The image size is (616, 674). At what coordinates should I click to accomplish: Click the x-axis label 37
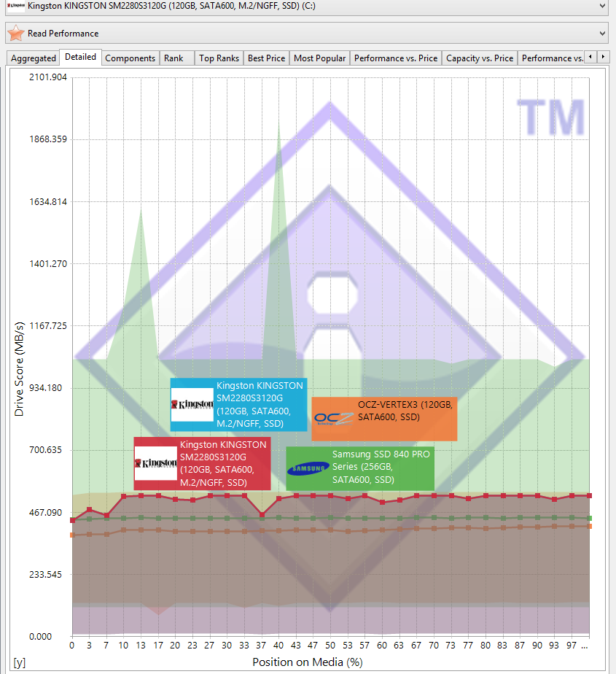pos(261,646)
